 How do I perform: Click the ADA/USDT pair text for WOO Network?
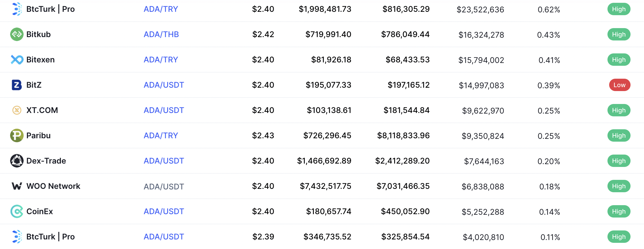click(164, 186)
